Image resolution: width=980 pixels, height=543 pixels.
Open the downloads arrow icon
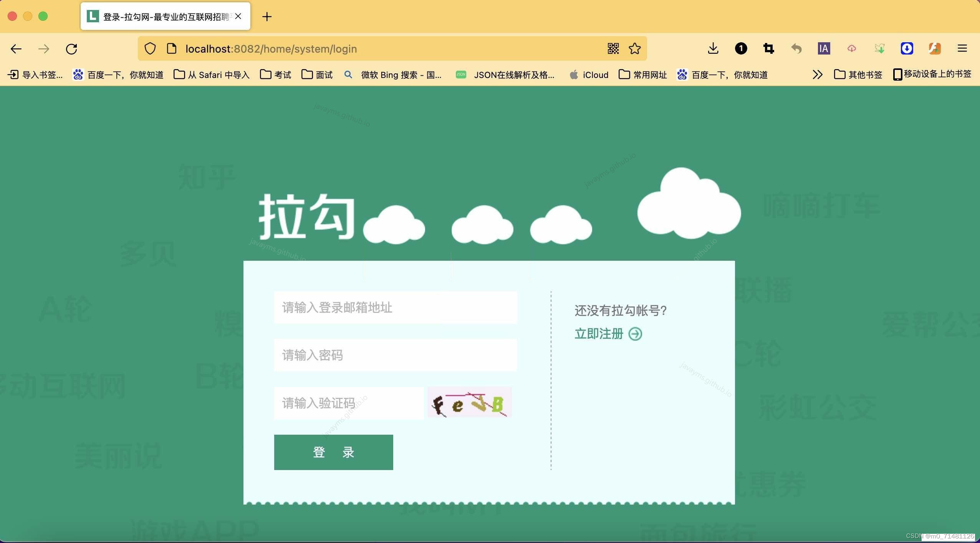coord(713,48)
